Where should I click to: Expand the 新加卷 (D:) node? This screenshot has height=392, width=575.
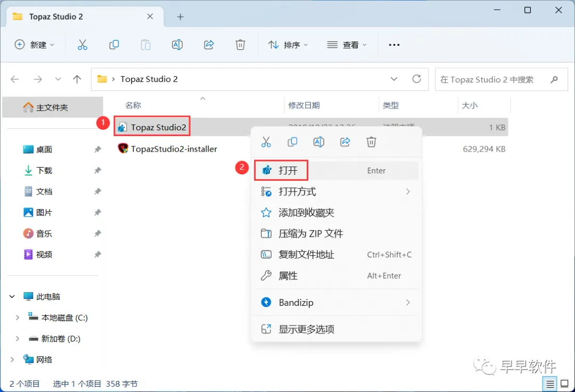(17, 338)
